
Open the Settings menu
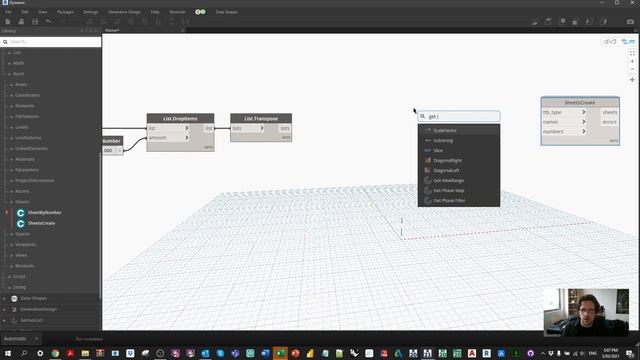[91, 12]
